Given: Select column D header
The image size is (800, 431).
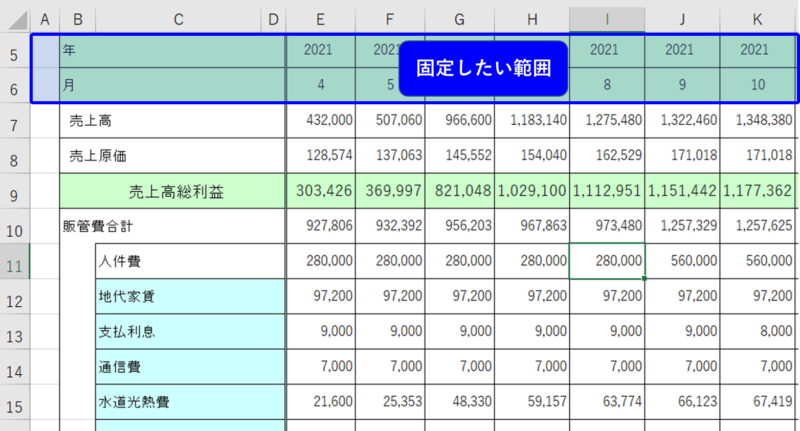Looking at the screenshot, I should click(x=273, y=20).
